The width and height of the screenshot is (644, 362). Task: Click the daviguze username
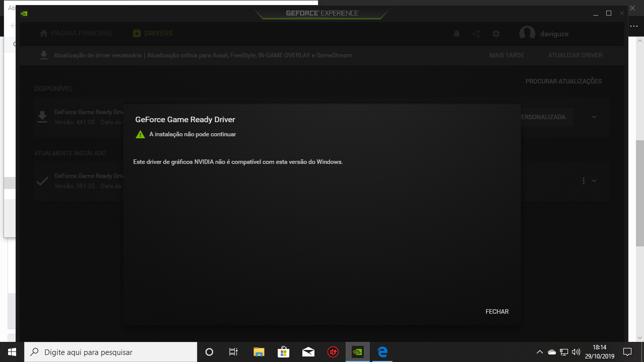tap(554, 34)
